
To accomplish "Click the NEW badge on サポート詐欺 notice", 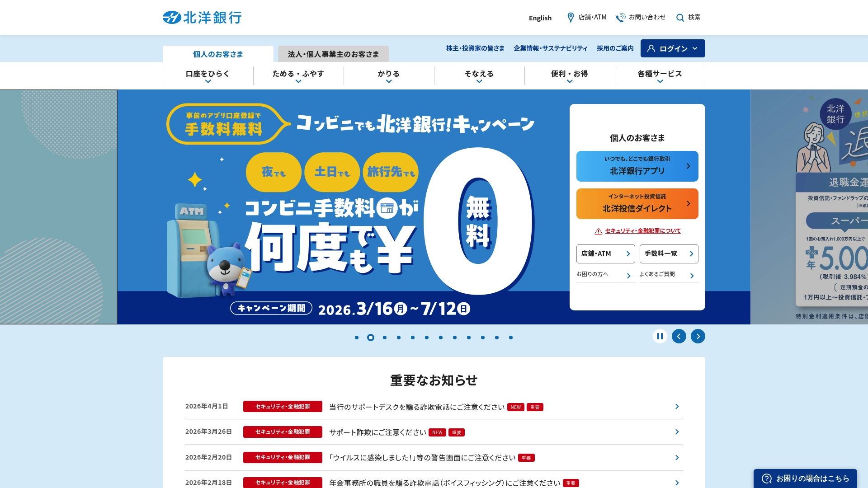I will [x=437, y=432].
